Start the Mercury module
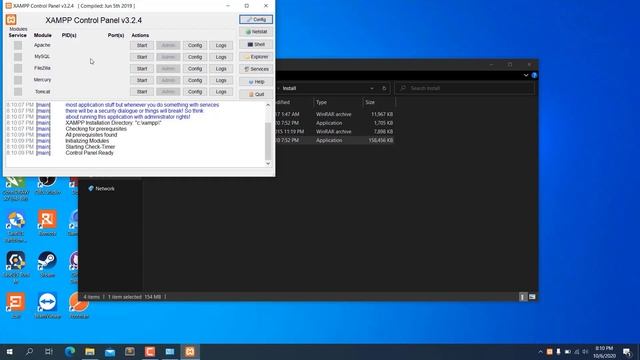The image size is (640, 360). point(142,80)
